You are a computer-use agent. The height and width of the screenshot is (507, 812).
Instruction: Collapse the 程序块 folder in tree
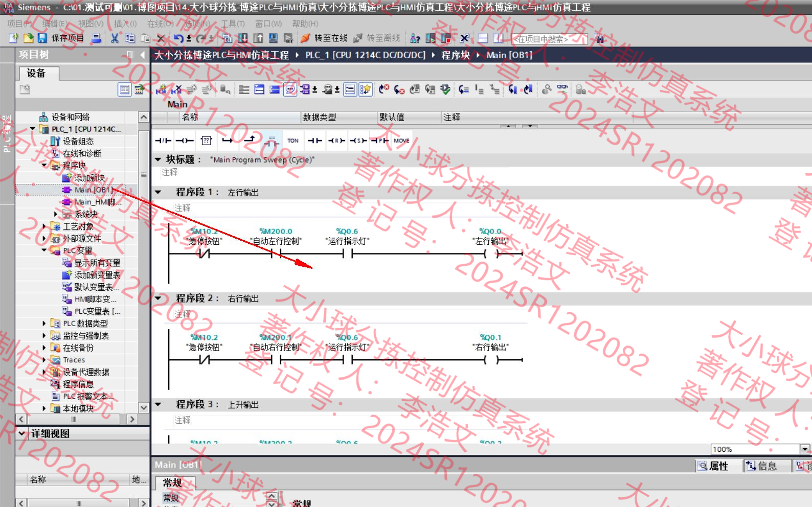pyautogui.click(x=44, y=165)
